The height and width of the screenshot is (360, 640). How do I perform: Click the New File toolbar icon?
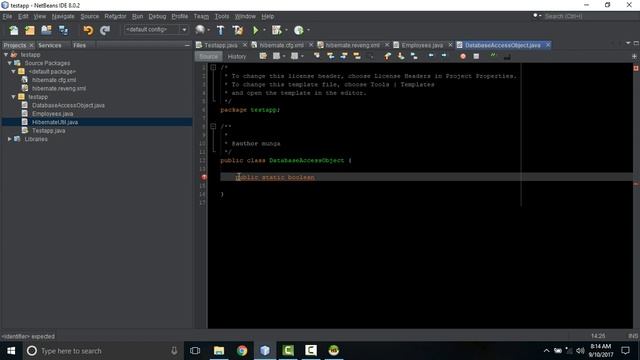tap(13, 30)
